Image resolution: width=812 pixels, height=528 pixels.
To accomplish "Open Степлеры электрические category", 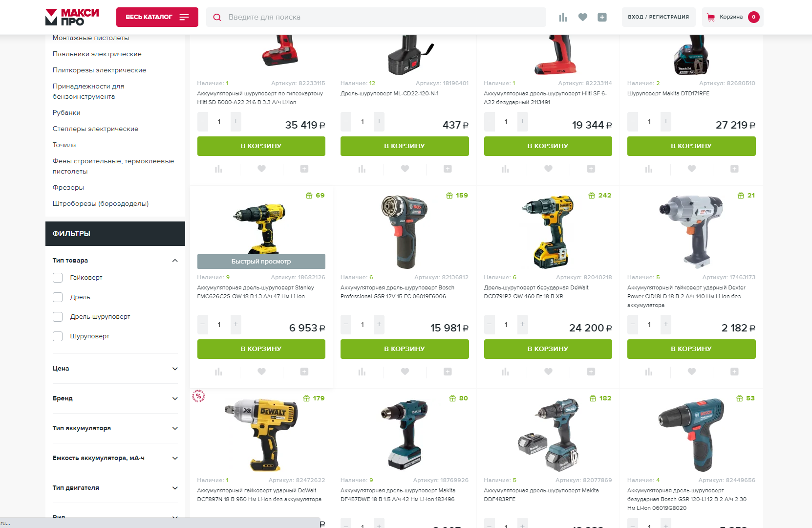I will [x=95, y=129].
